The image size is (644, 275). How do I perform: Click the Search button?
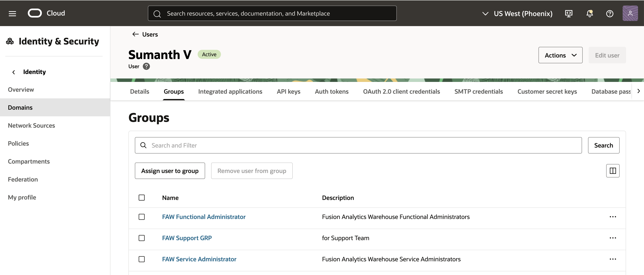[603, 145]
